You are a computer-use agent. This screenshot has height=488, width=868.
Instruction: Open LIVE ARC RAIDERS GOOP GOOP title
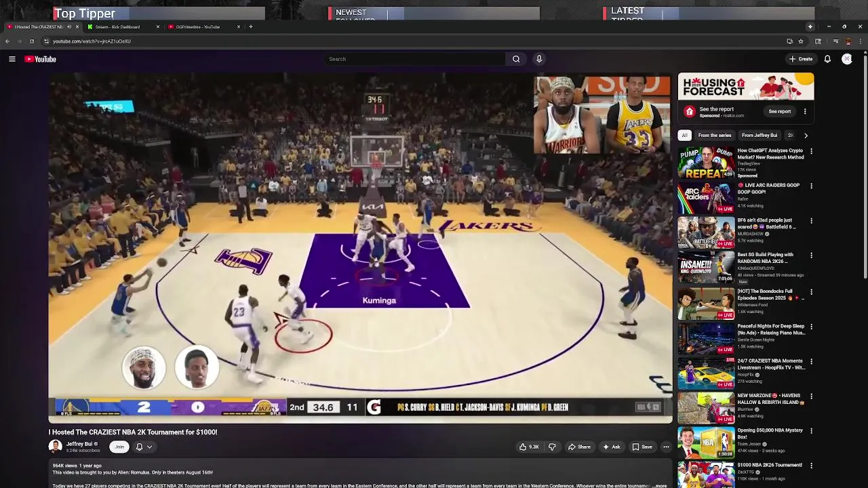(768, 188)
